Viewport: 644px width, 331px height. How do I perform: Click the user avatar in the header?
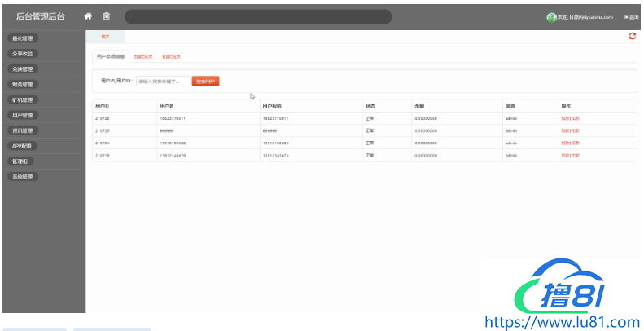pyautogui.click(x=551, y=17)
